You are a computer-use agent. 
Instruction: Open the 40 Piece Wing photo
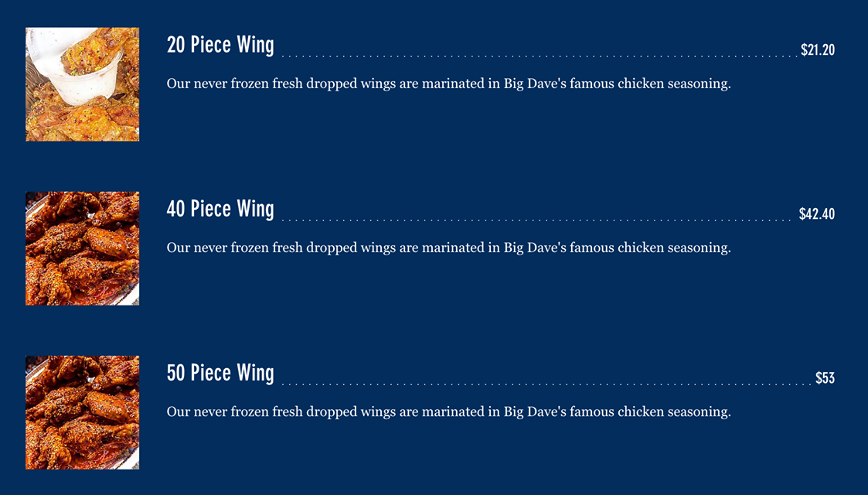point(82,248)
